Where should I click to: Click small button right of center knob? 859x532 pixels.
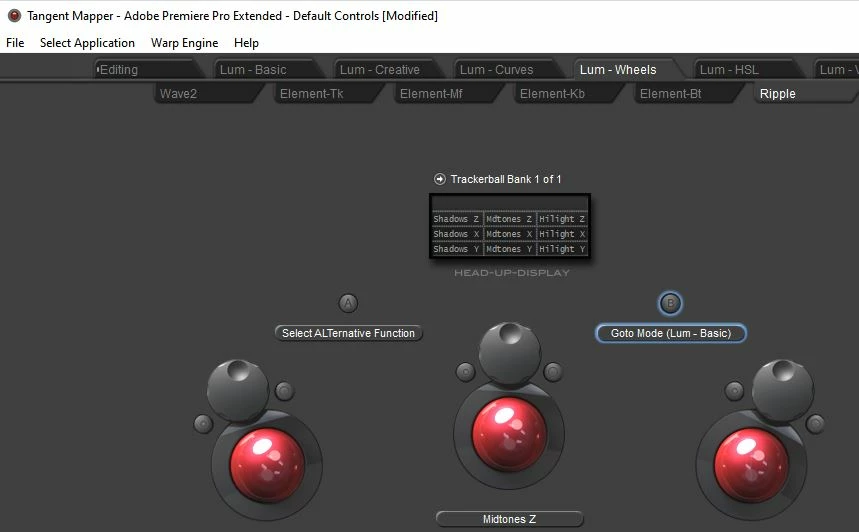[x=553, y=372]
